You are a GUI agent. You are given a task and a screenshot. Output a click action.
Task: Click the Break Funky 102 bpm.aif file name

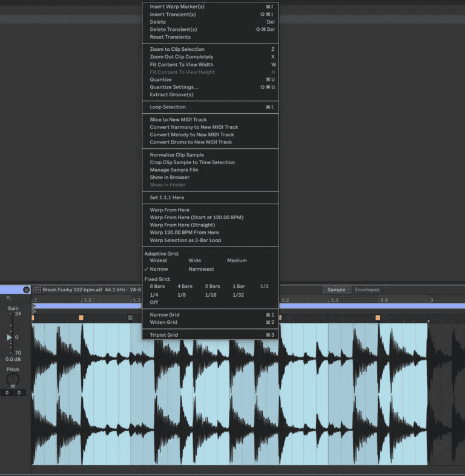click(73, 289)
